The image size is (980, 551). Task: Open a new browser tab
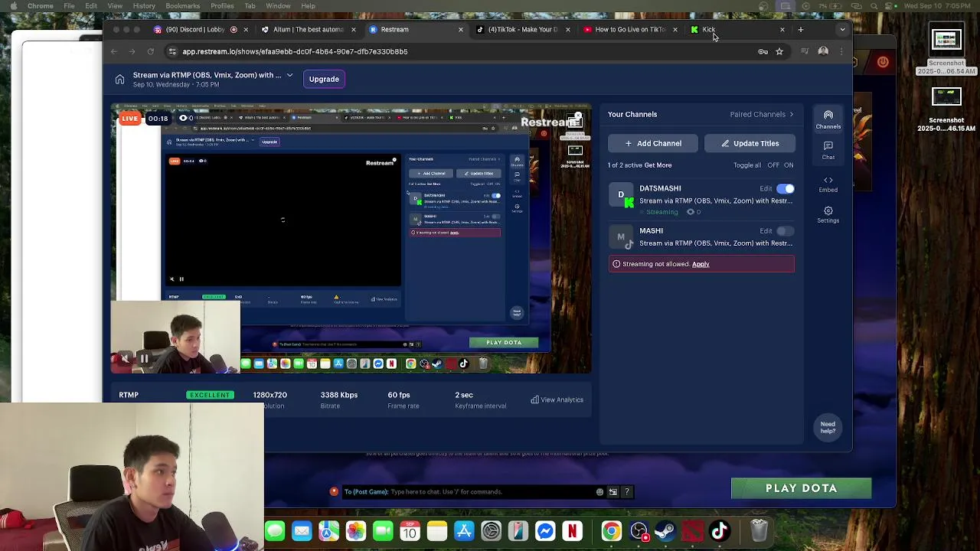coord(801,29)
